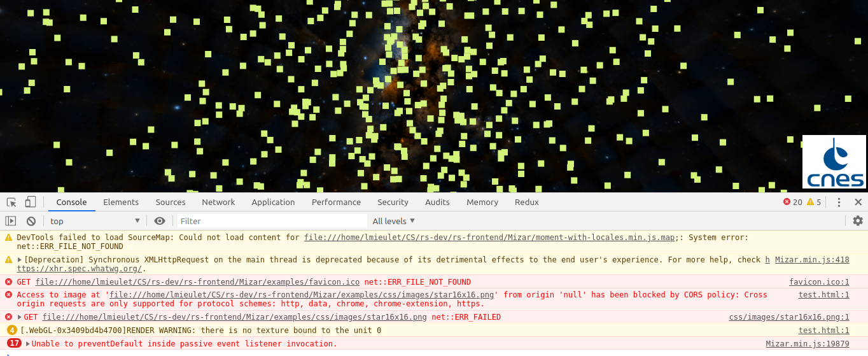Click the 4 repeat-count badge on WebGL warning
Viewport: 868px width, 356px height.
pyautogui.click(x=12, y=331)
